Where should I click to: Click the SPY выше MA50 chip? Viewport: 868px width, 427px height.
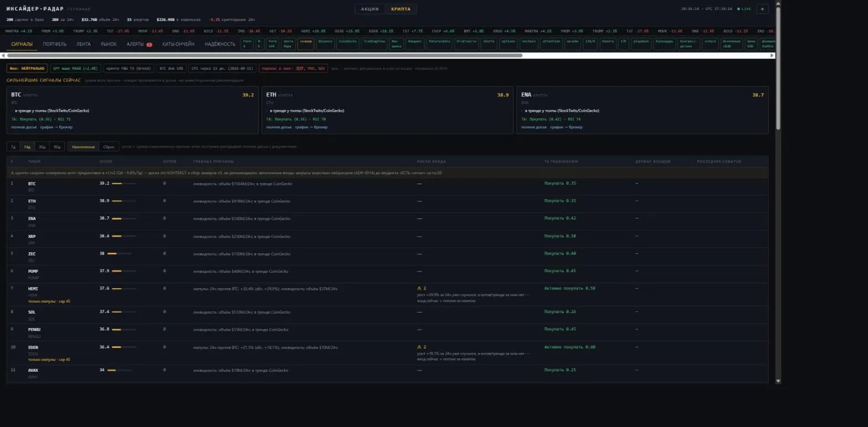coord(75,69)
